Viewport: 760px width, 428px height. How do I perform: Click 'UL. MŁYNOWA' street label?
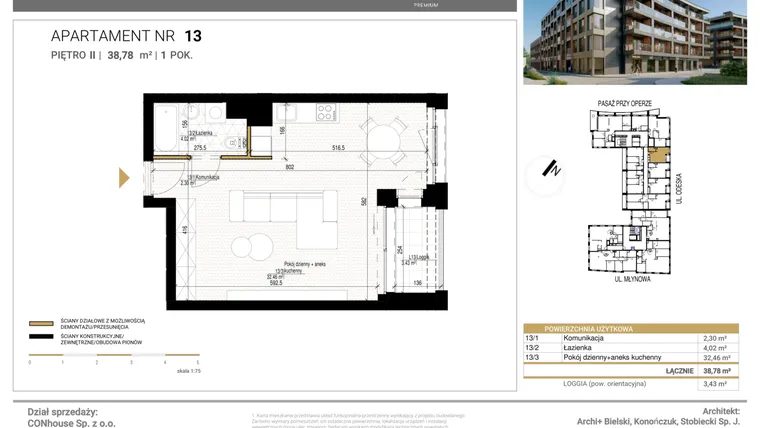tap(633, 279)
